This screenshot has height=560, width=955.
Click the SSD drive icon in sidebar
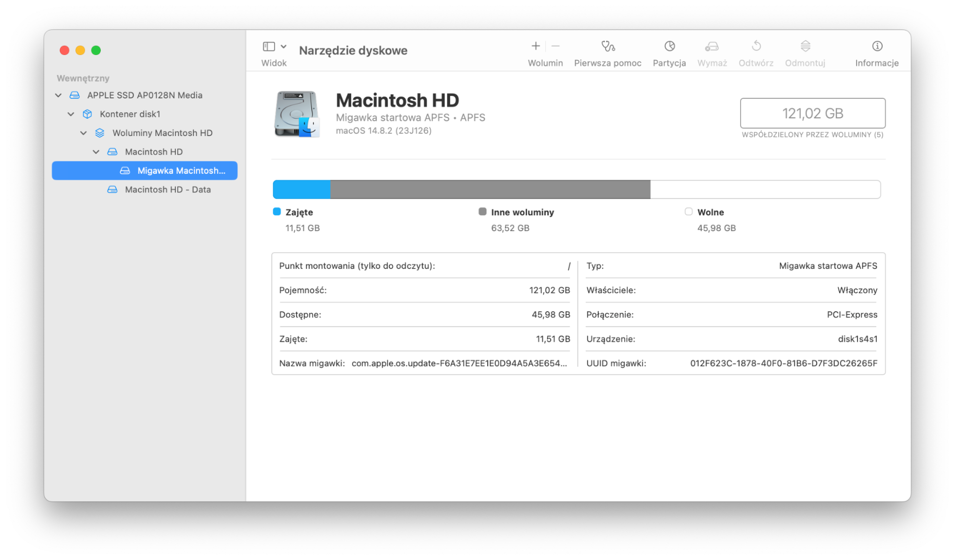(75, 95)
